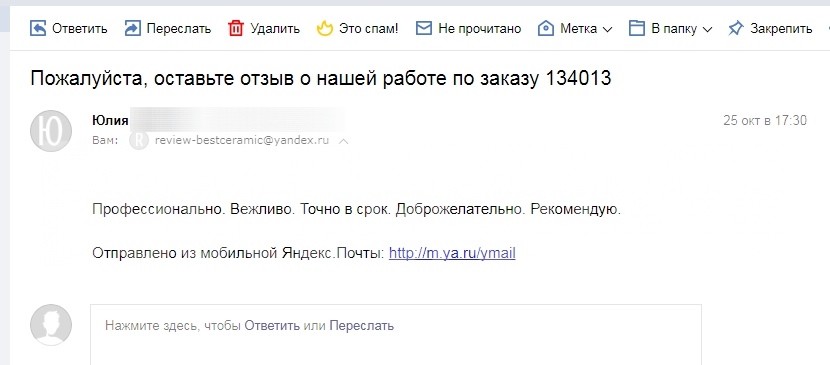This screenshot has height=365, width=830.
Task: Mark email as Это спам!
Action: [x=369, y=29]
